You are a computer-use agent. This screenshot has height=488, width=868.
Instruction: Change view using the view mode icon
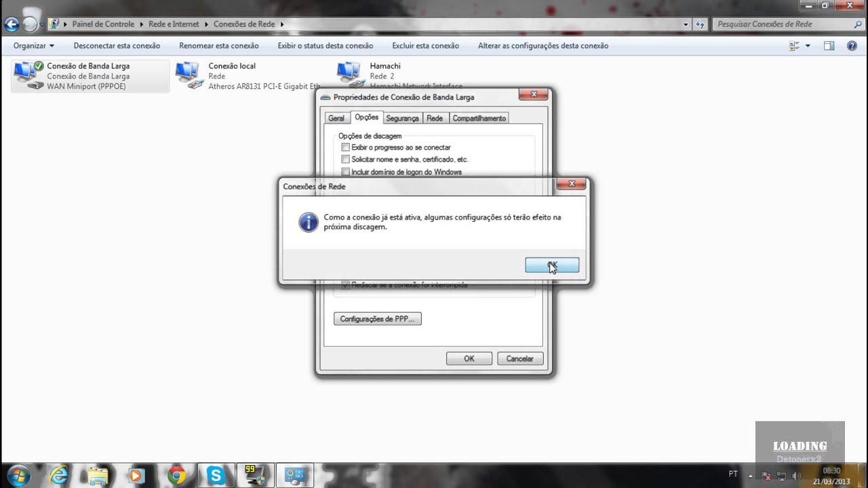(x=795, y=46)
